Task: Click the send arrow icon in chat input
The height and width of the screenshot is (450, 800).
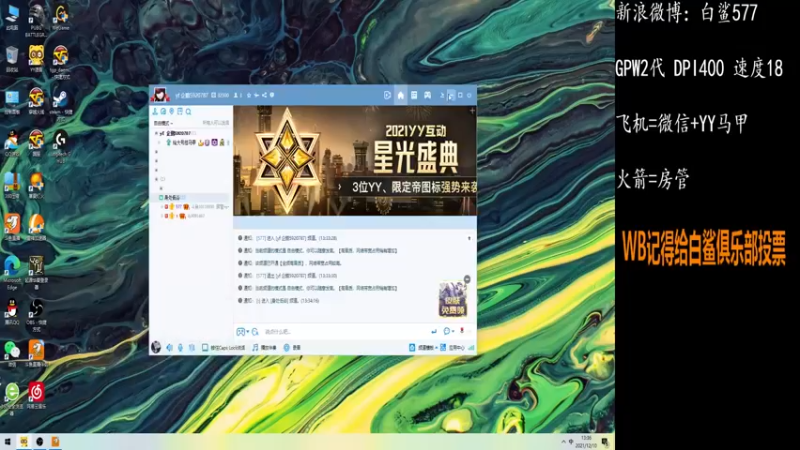Action: tap(434, 332)
